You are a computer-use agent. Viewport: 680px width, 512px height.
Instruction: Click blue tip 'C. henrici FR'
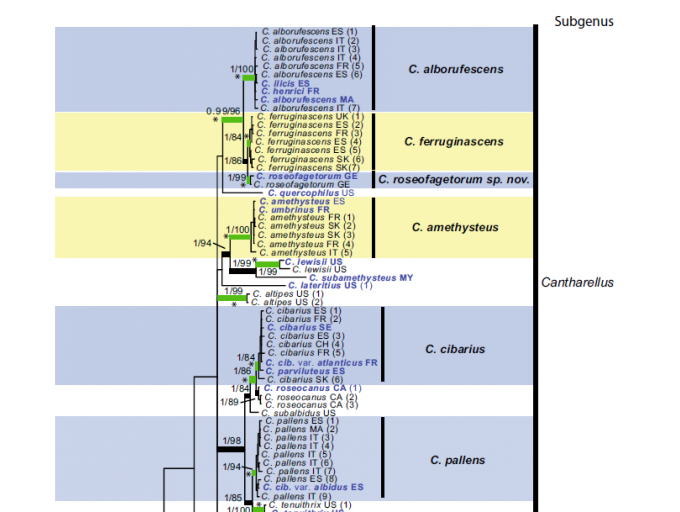pos(290,91)
